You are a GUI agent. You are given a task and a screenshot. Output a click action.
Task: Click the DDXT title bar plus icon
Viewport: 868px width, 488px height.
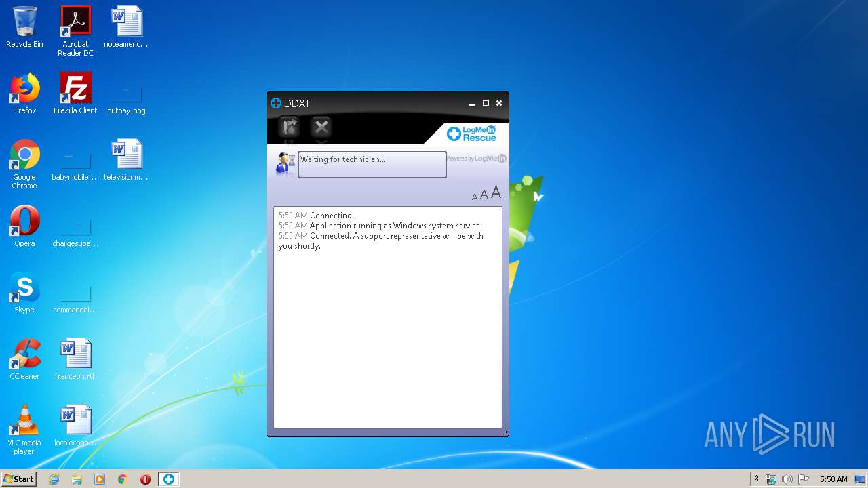coord(276,103)
